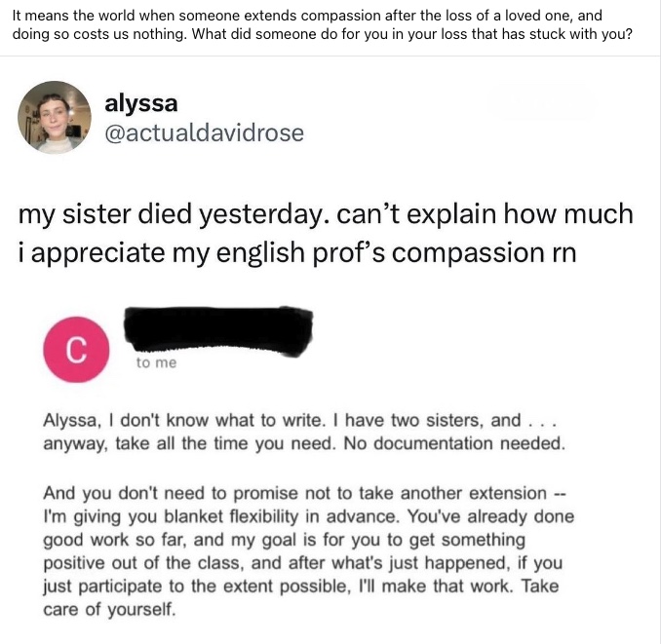661x644 pixels.
Task: Click the email greeting "Alyssa, I don't know what to write"
Action: coord(184,420)
